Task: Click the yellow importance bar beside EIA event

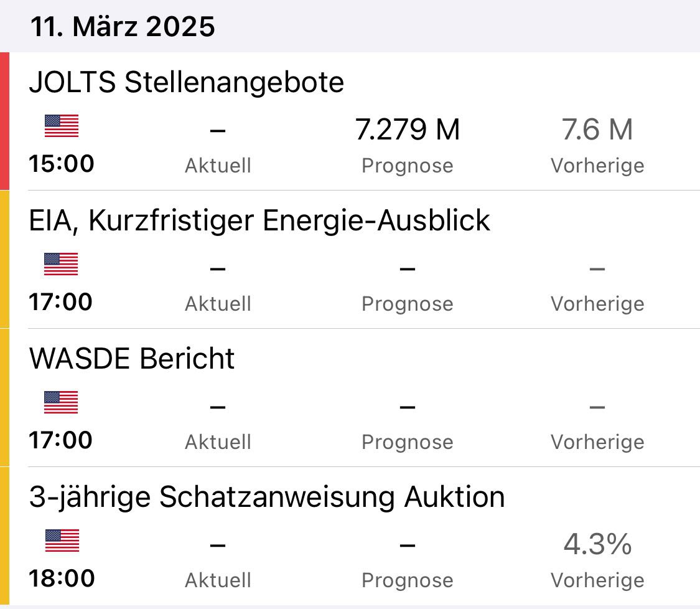Action: [x=4, y=259]
